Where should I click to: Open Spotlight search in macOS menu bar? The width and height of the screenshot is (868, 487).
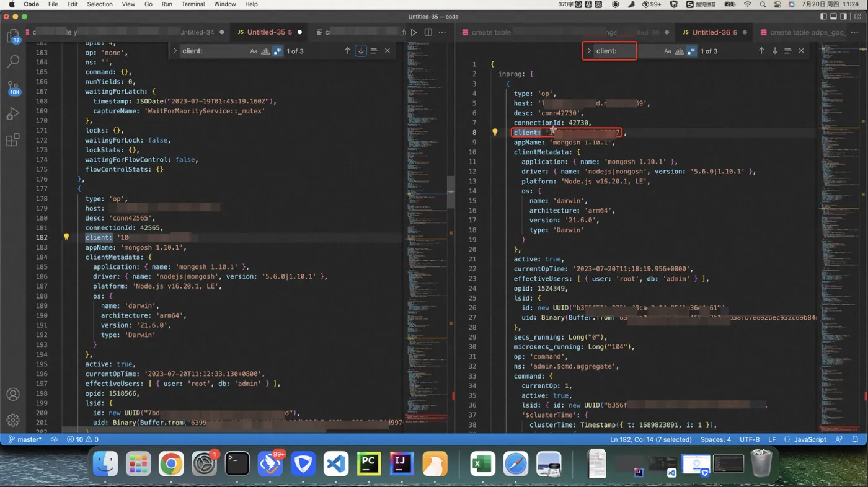click(x=763, y=4)
